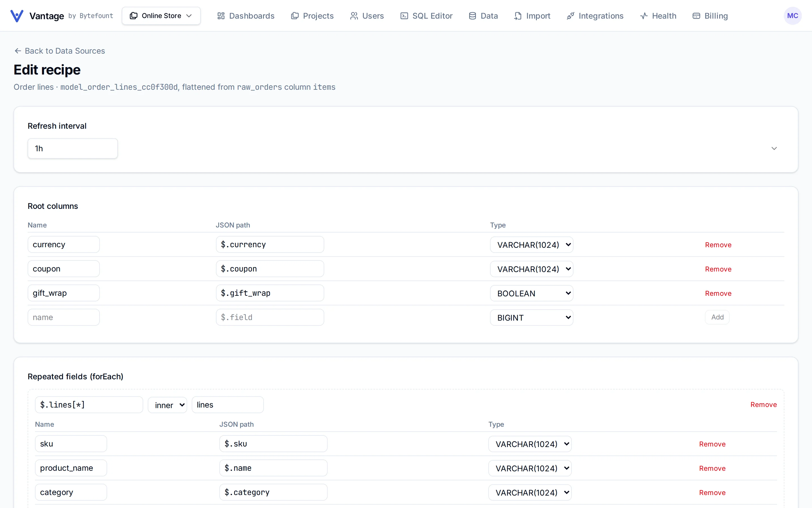Click the back arrow to Data Sources

(x=18, y=51)
